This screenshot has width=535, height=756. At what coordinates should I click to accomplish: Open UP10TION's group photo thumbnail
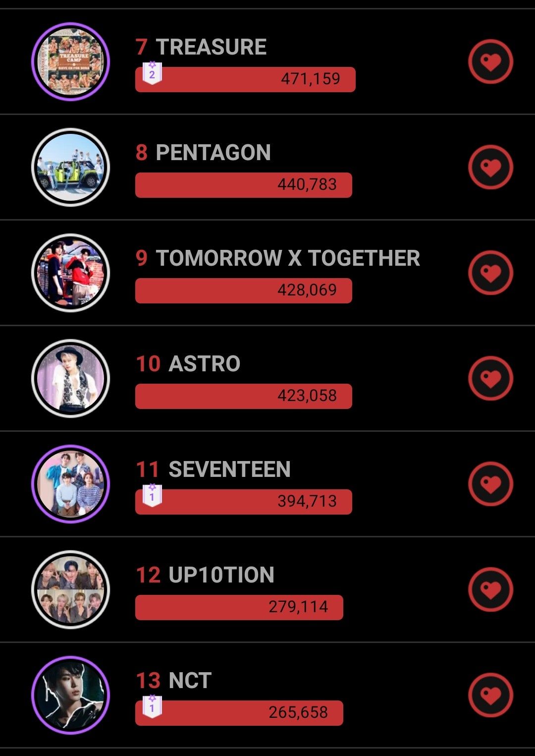[x=70, y=590]
